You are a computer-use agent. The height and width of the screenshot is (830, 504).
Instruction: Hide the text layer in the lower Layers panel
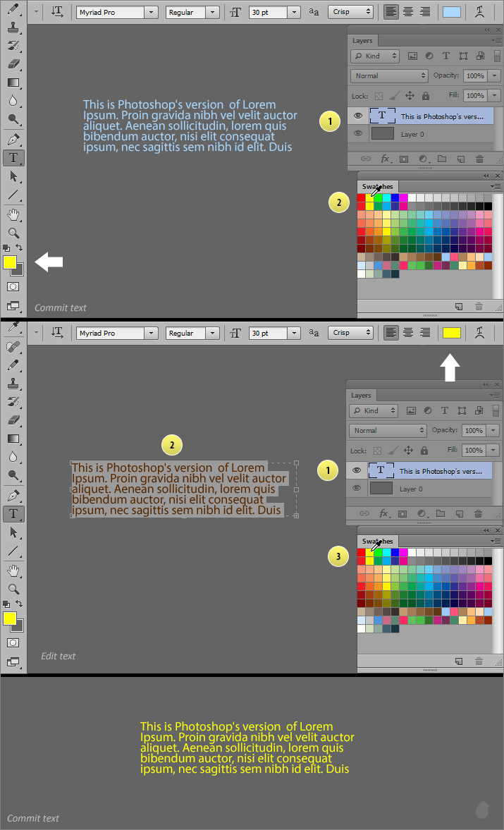357,470
